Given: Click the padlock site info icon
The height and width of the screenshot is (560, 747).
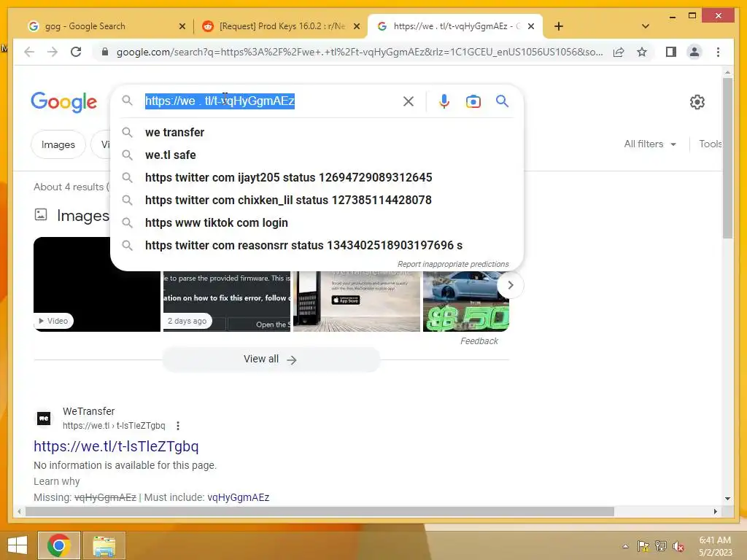Looking at the screenshot, I should point(105,52).
